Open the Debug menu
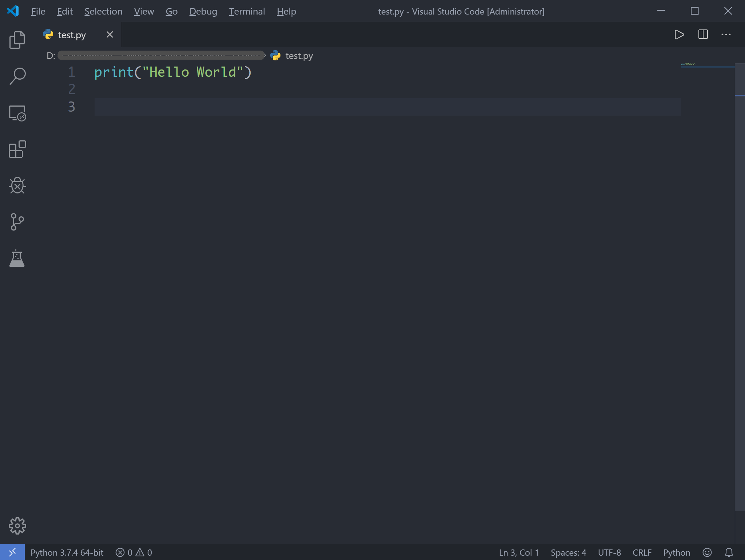The width and height of the screenshot is (745, 560). 203,11
